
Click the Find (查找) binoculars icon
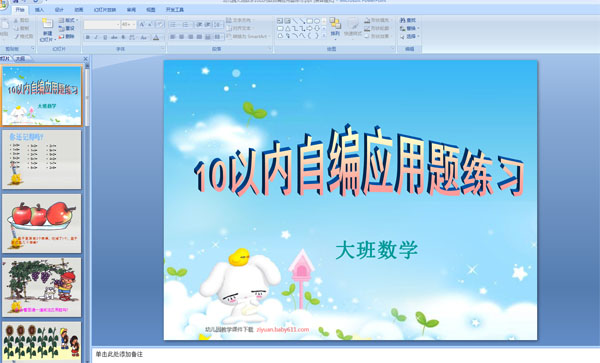(x=403, y=20)
